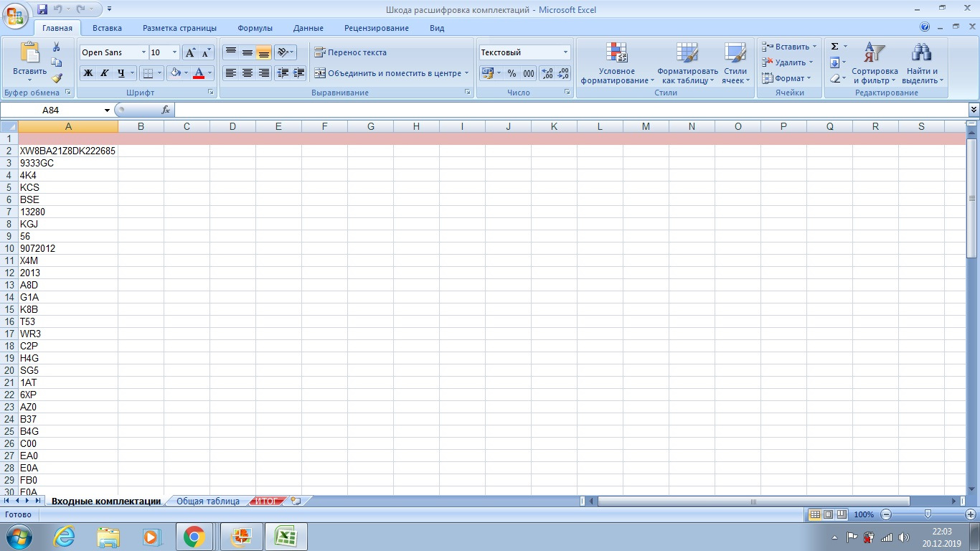Screen dimensions: 980x551
Task: Open Найти и выделить binoculars menu
Action: (x=921, y=63)
